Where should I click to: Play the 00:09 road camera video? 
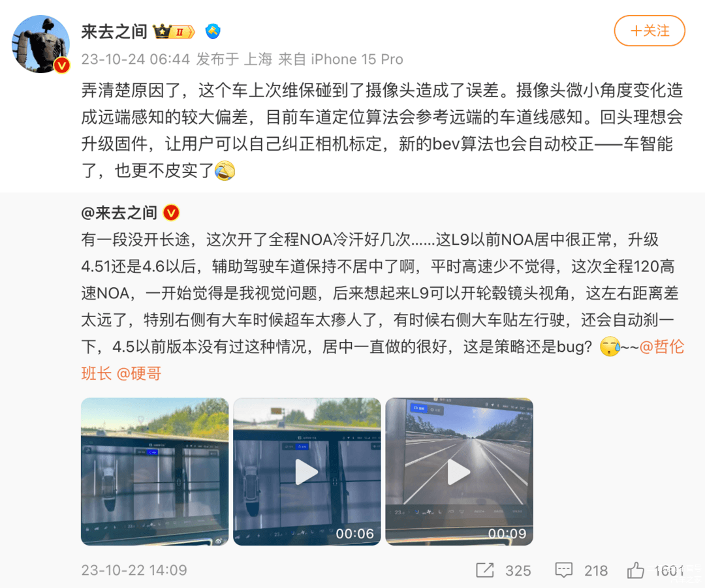(459, 472)
